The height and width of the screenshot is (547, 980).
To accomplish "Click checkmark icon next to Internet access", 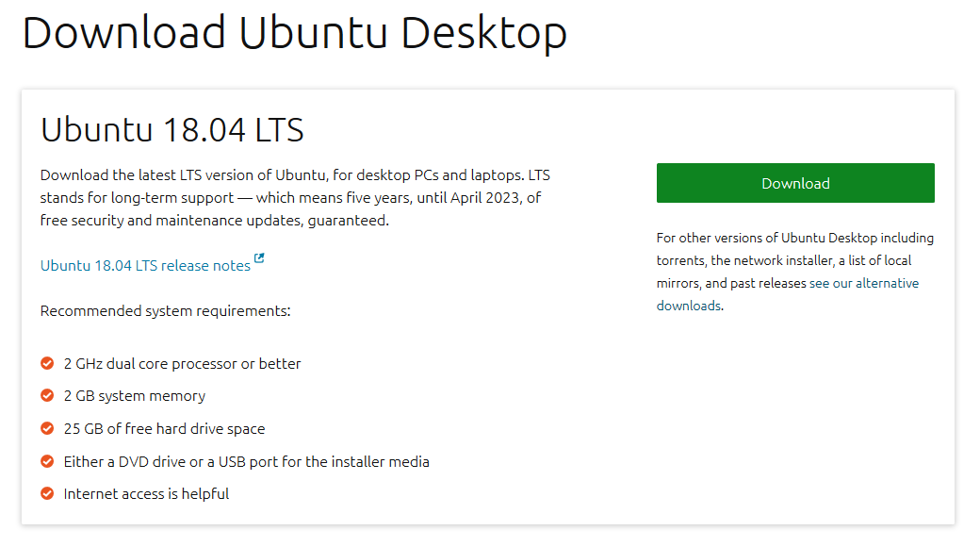I will [47, 493].
